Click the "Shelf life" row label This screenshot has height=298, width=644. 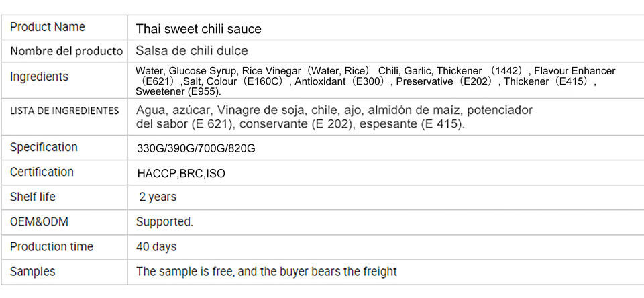(x=33, y=197)
